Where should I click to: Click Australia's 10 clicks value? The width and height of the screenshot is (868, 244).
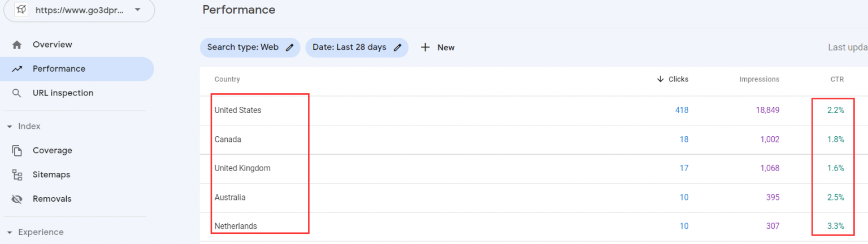[x=684, y=198]
